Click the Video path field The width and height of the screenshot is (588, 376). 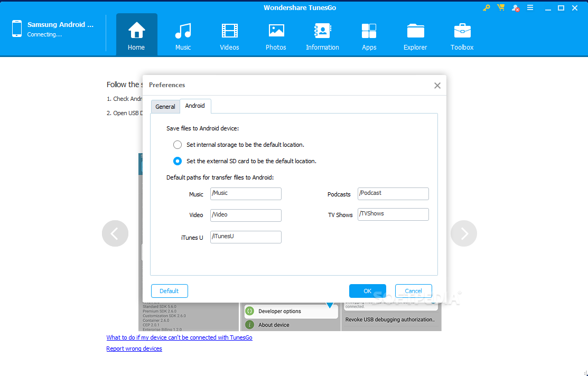point(246,215)
